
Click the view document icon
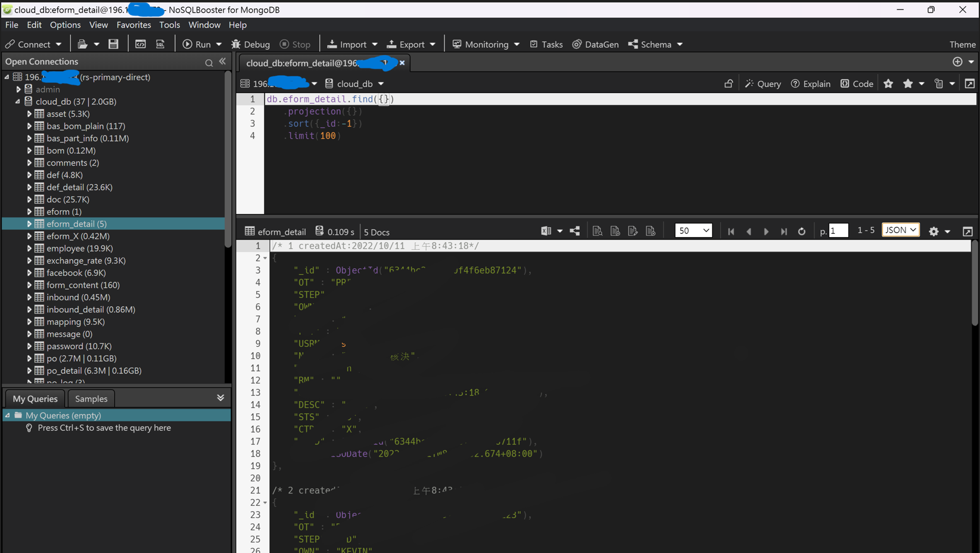[x=598, y=231]
